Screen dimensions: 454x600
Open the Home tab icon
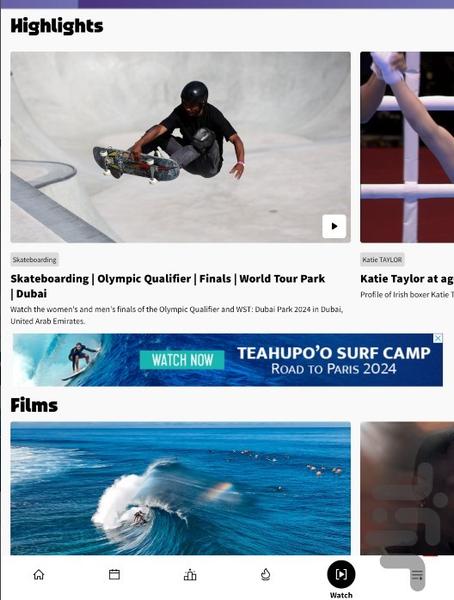pyautogui.click(x=39, y=574)
